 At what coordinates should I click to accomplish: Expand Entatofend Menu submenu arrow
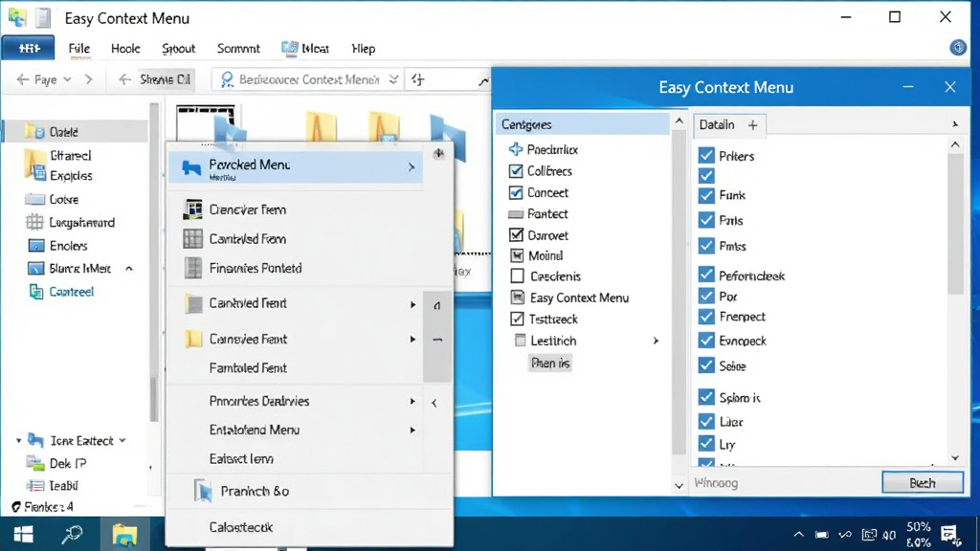coord(412,430)
